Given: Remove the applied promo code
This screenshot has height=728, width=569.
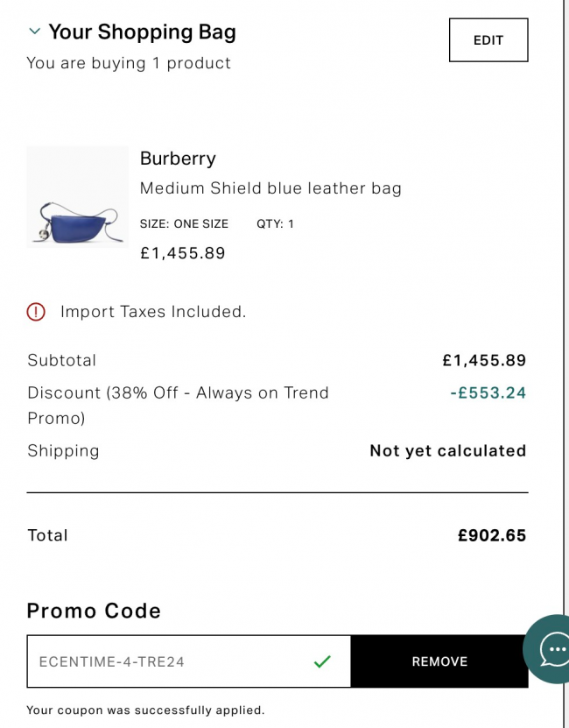Looking at the screenshot, I should tap(439, 661).
